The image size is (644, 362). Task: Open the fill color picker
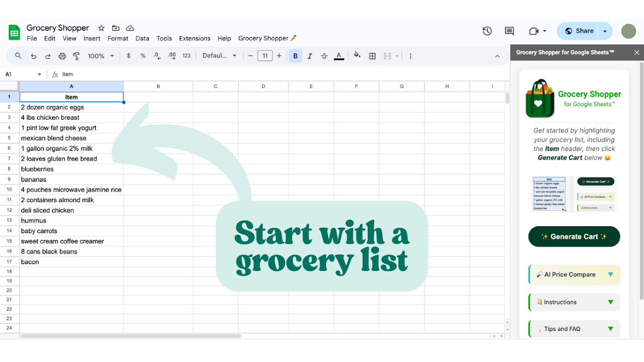pyautogui.click(x=357, y=56)
